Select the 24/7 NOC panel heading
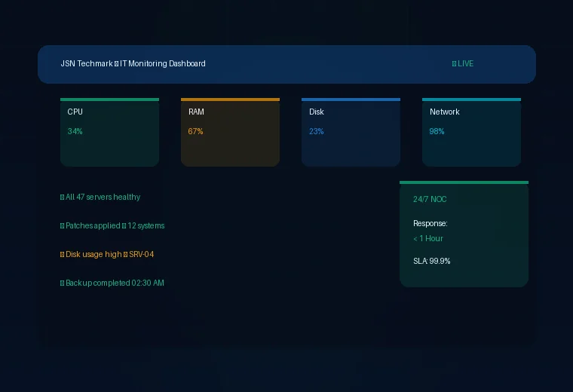The width and height of the screenshot is (573, 392). [430, 200]
